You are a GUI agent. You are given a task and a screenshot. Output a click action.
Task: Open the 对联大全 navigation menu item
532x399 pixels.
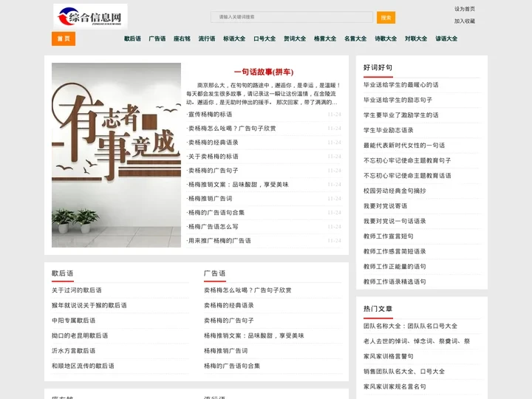[416, 38]
